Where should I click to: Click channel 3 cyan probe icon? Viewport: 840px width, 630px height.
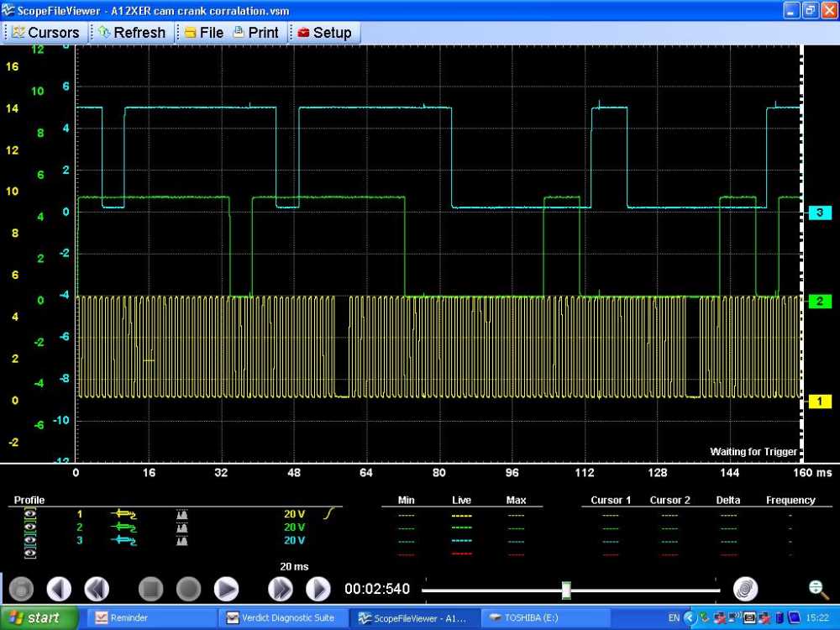123,540
